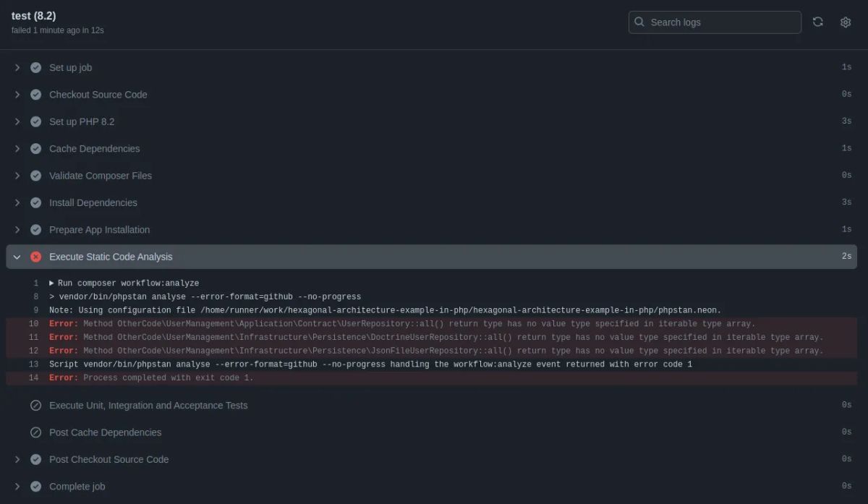Click the success icon beside Checkout Source Code

click(35, 94)
